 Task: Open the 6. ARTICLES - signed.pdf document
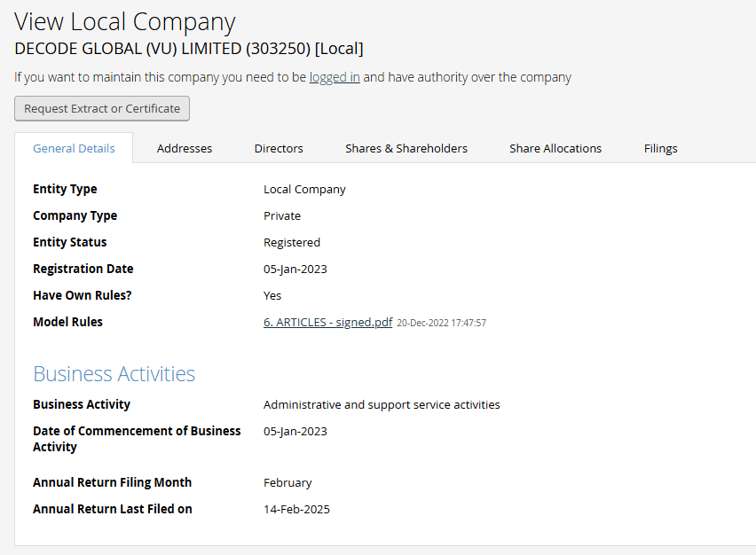tap(327, 322)
